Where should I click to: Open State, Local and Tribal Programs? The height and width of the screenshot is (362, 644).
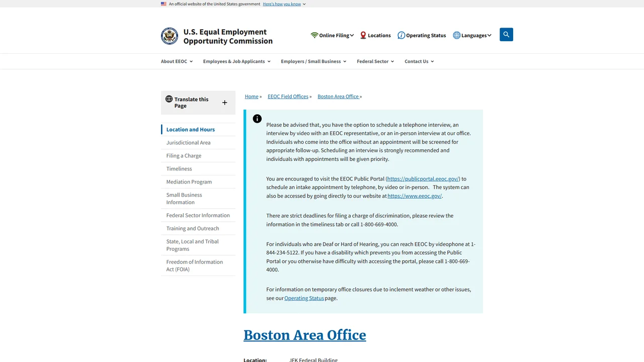198,245
